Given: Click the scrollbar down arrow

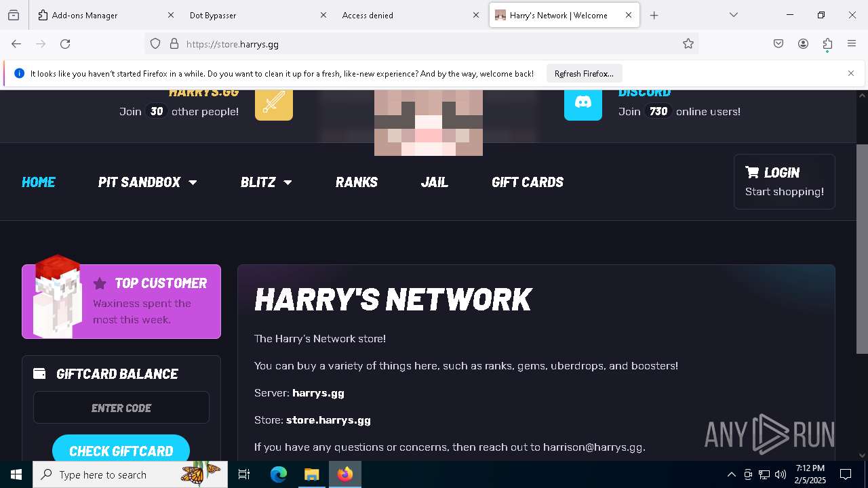Looking at the screenshot, I should pyautogui.click(x=862, y=455).
